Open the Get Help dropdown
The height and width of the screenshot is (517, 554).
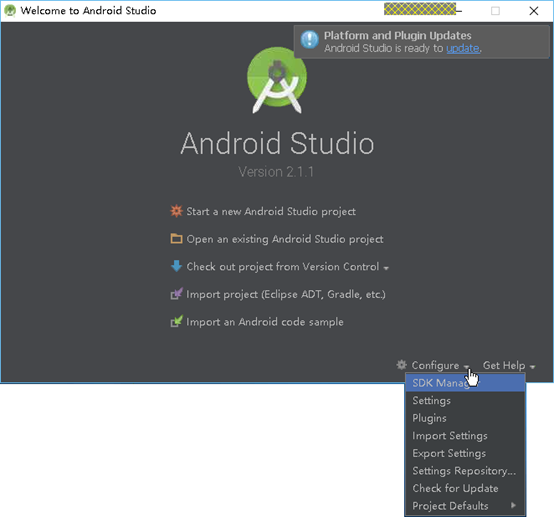coord(509,365)
